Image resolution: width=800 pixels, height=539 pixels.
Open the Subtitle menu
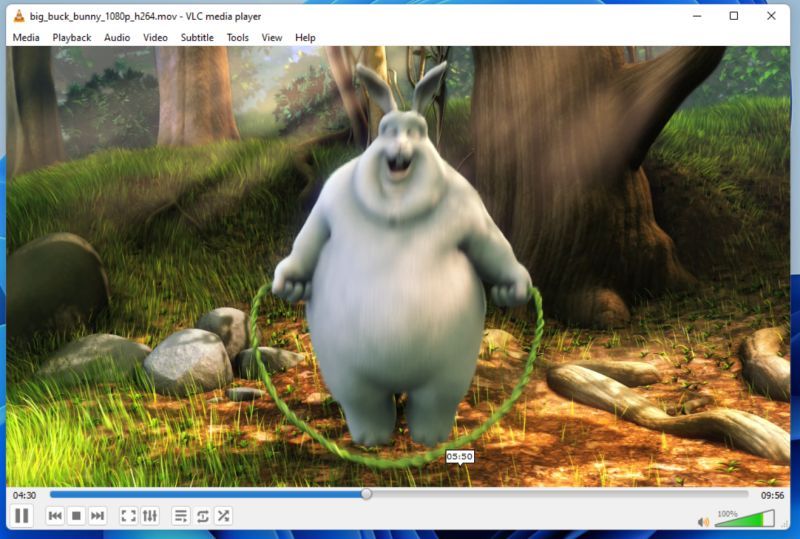click(x=197, y=37)
